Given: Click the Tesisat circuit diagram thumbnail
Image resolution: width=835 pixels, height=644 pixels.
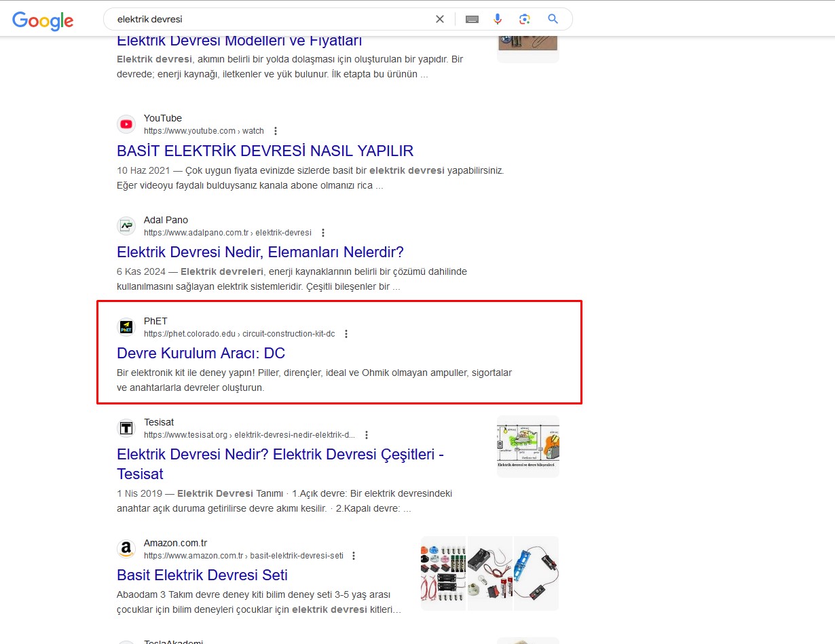Looking at the screenshot, I should [x=528, y=447].
